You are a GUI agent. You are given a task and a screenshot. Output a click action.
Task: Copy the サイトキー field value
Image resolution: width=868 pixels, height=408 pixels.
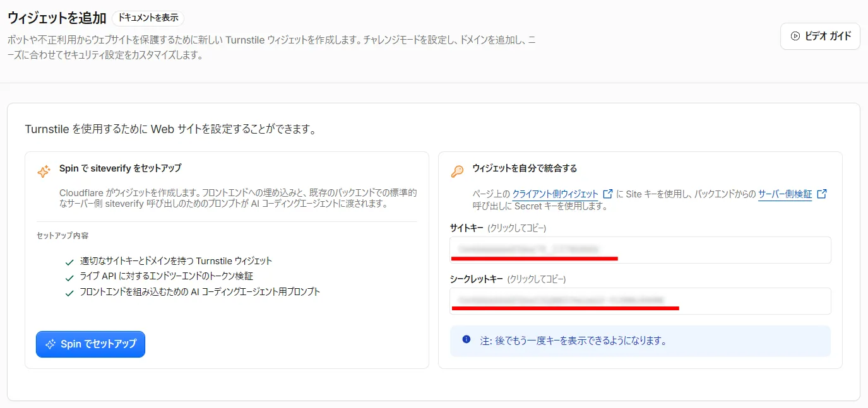pyautogui.click(x=640, y=250)
